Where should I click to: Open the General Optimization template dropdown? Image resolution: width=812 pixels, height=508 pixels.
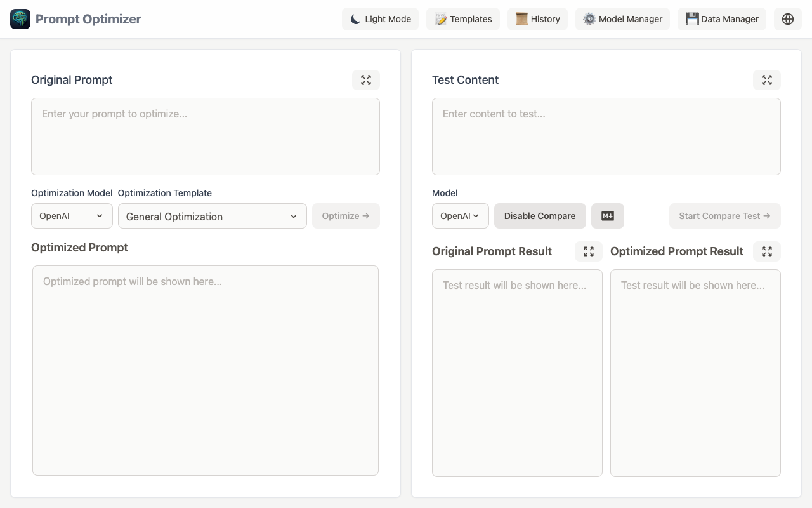coord(212,216)
